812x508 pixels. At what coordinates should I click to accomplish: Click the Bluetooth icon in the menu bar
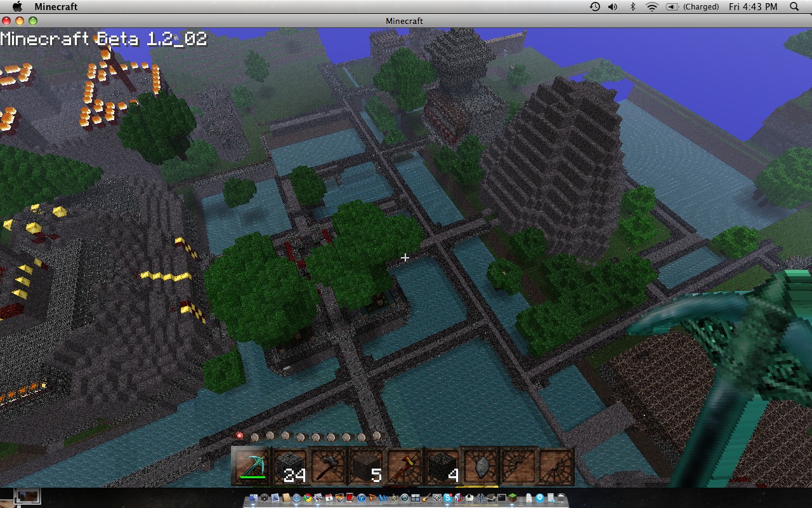633,7
